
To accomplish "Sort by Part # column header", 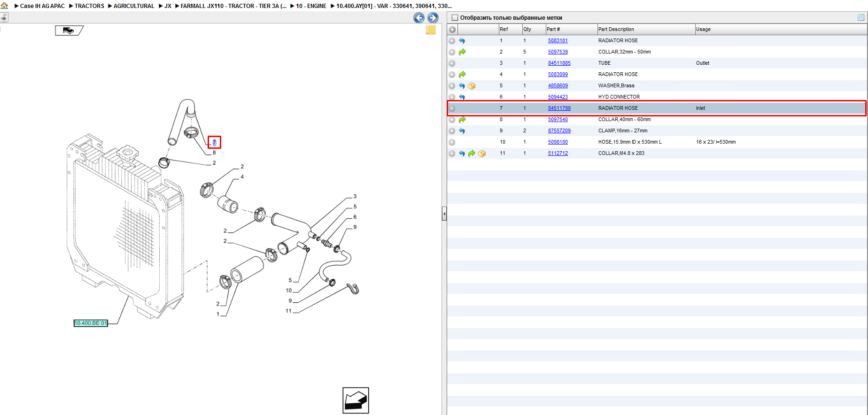I will click(x=571, y=30).
